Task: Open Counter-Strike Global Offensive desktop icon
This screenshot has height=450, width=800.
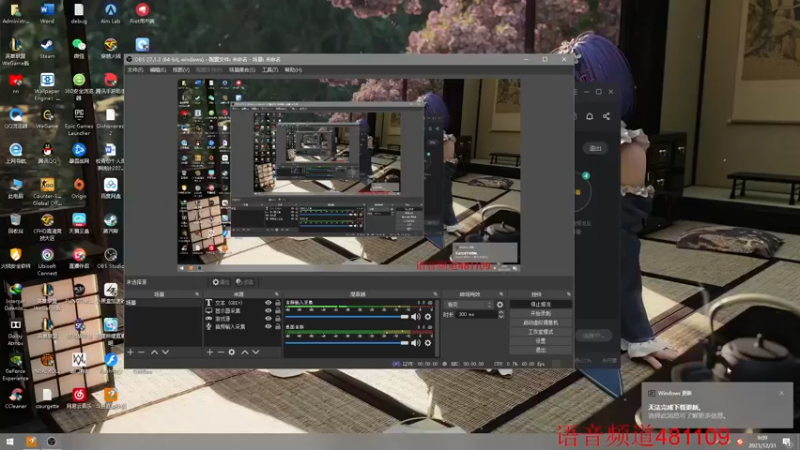Action: pyautogui.click(x=47, y=192)
